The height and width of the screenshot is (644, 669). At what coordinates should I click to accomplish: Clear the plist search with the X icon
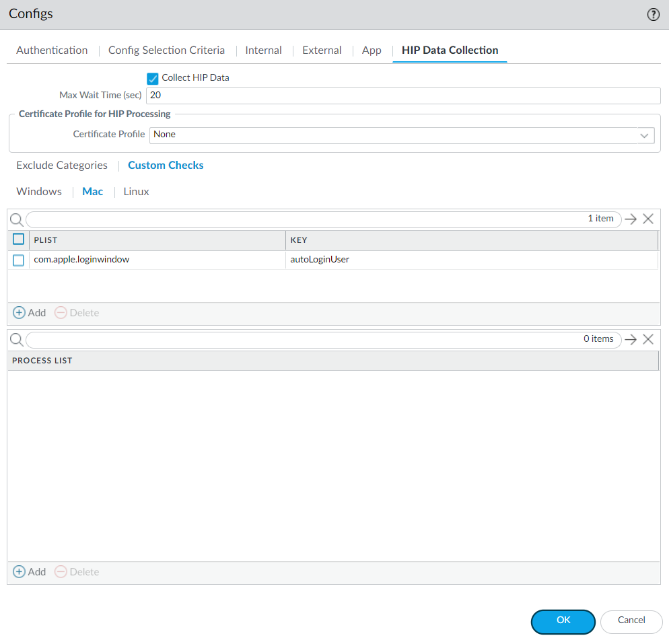(648, 219)
